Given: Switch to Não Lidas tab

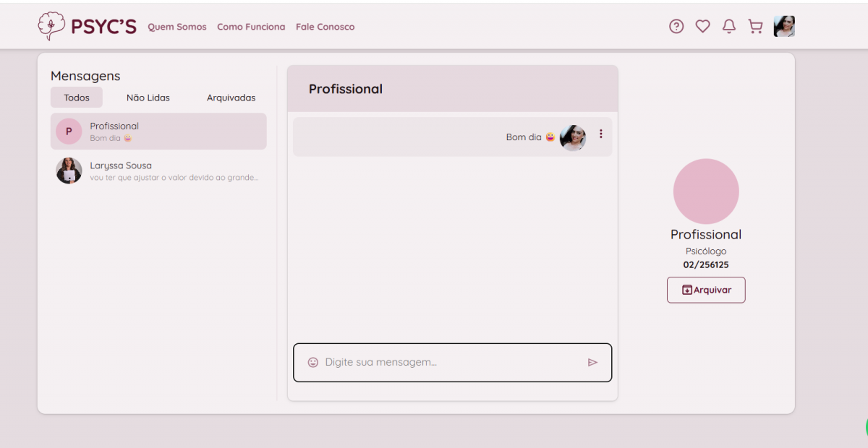Looking at the screenshot, I should [148, 98].
